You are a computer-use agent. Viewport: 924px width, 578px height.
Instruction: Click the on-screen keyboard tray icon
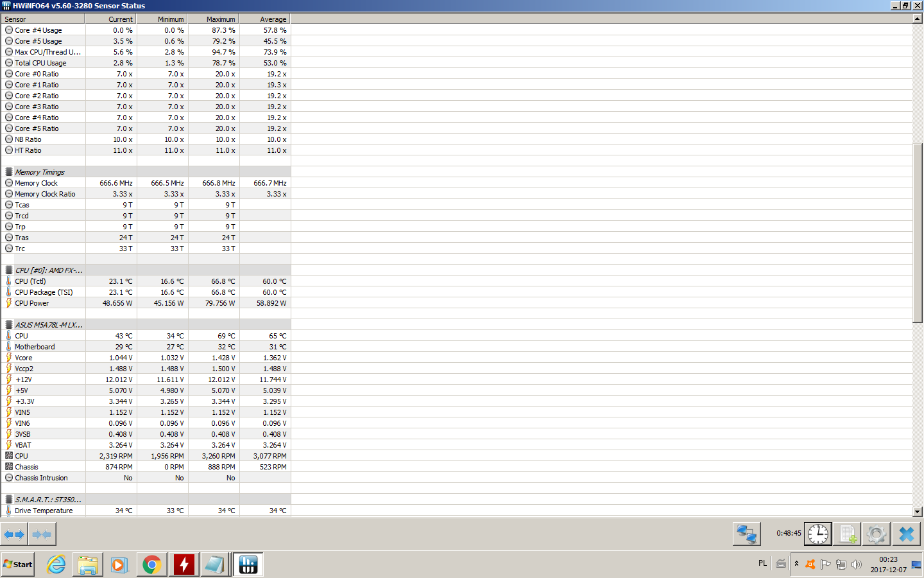click(781, 564)
